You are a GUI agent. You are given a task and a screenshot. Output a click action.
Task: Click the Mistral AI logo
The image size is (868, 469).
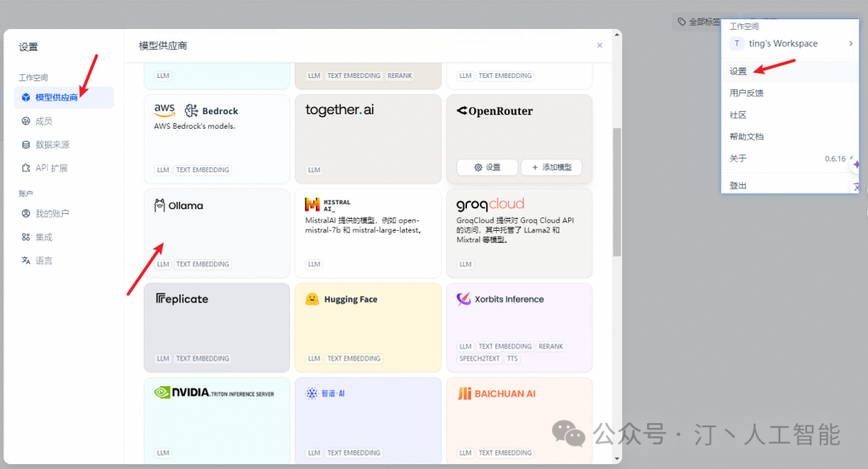pyautogui.click(x=328, y=205)
